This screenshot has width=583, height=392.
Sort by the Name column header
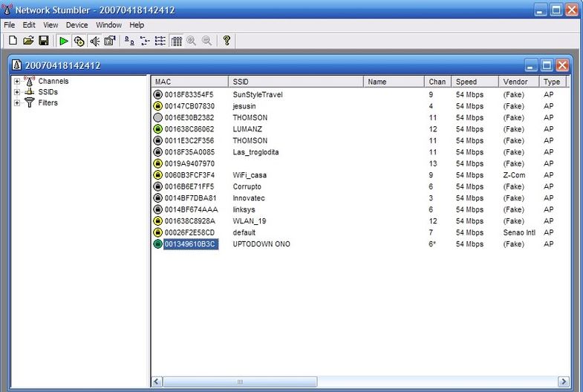[x=394, y=82]
